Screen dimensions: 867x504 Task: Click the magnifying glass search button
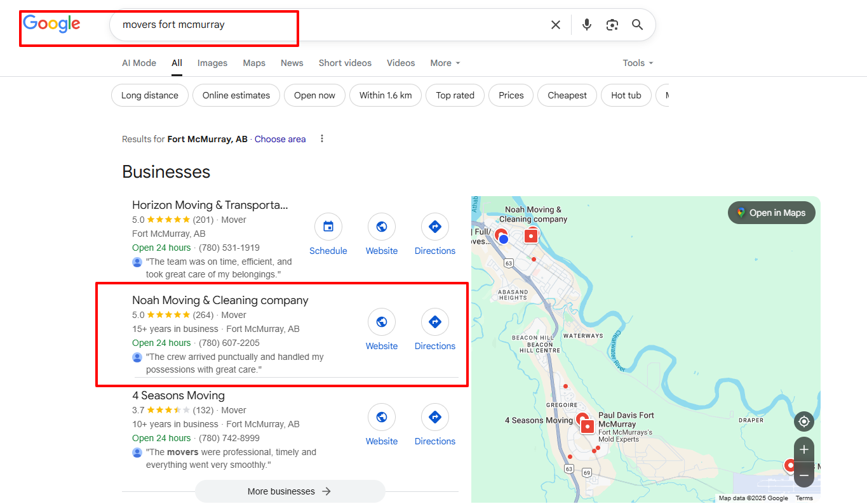coord(638,25)
